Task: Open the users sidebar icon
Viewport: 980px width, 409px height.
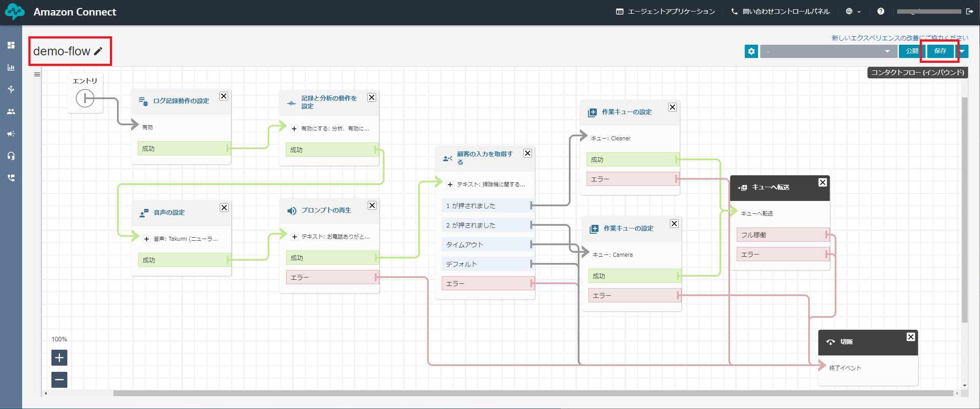Action: [x=11, y=112]
